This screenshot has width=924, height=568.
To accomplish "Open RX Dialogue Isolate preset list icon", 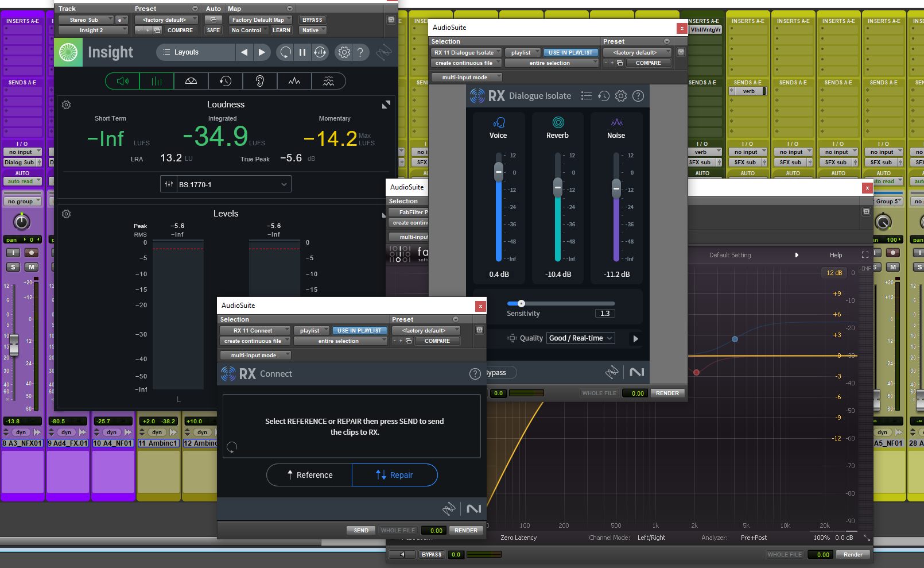I will coord(586,96).
